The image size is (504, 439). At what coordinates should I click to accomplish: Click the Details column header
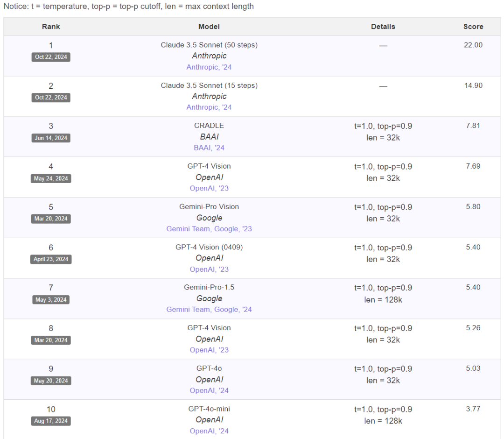(x=383, y=27)
